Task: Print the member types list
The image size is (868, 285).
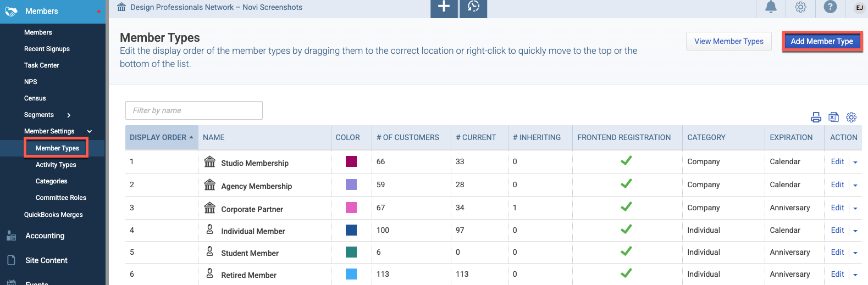Action: 816,117
